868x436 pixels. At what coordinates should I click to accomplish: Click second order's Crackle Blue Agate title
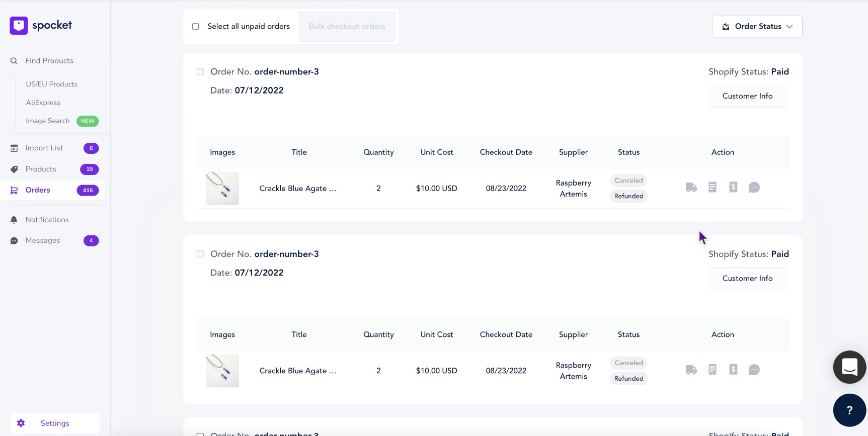tap(298, 371)
